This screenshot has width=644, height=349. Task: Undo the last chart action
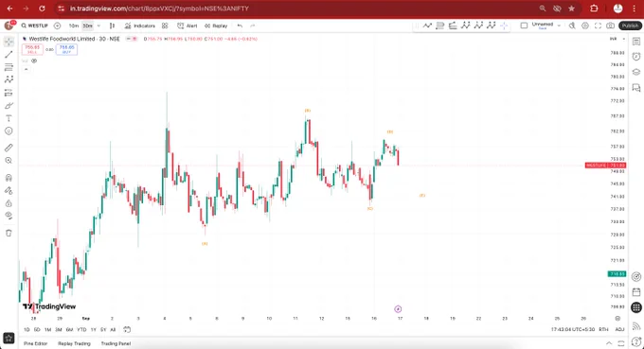[240, 26]
